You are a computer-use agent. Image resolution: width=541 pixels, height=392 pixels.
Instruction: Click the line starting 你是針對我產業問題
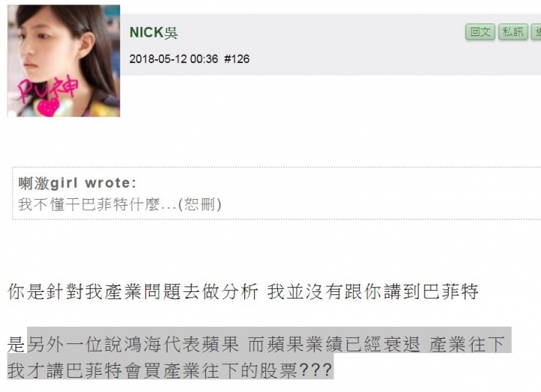click(x=243, y=291)
